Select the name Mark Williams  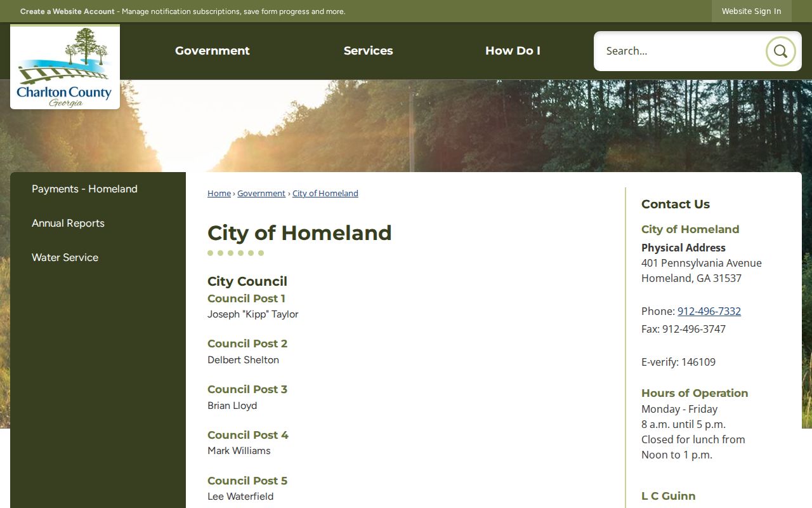(x=239, y=451)
